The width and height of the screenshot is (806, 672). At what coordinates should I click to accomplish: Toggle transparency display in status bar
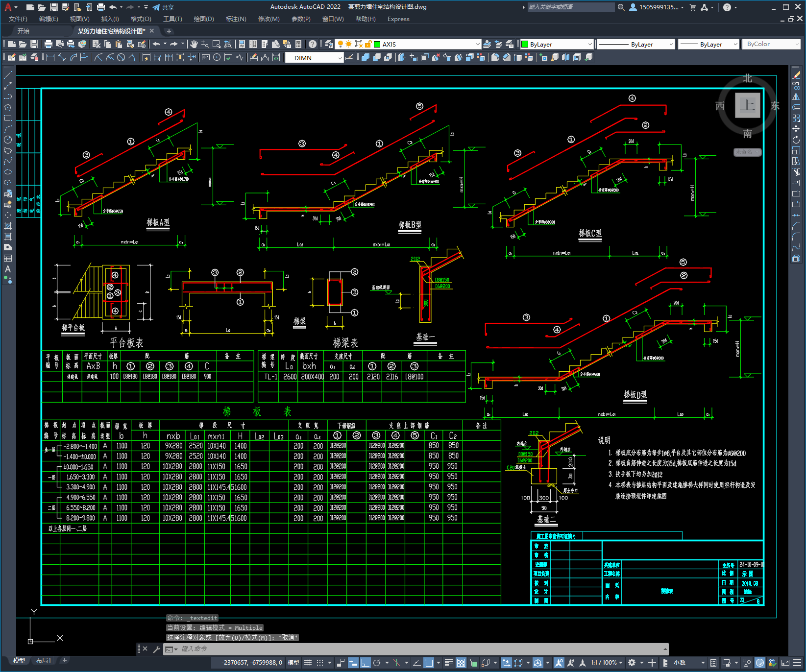pos(461,663)
